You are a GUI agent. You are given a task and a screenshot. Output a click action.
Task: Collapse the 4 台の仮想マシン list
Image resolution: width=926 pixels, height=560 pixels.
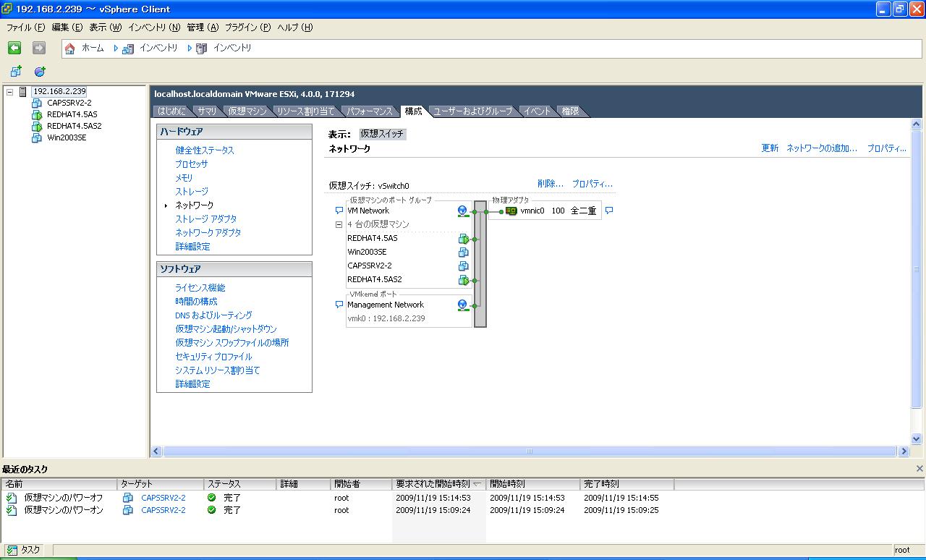click(339, 224)
